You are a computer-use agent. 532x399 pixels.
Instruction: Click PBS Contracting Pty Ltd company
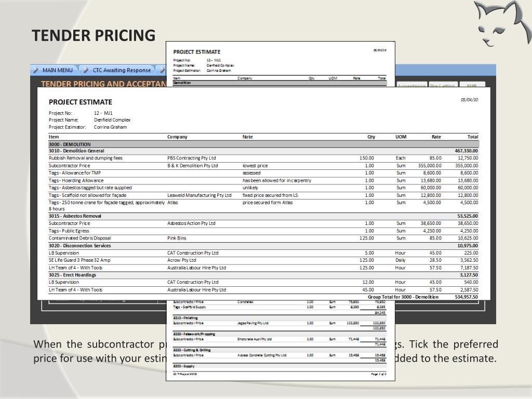coord(191,158)
